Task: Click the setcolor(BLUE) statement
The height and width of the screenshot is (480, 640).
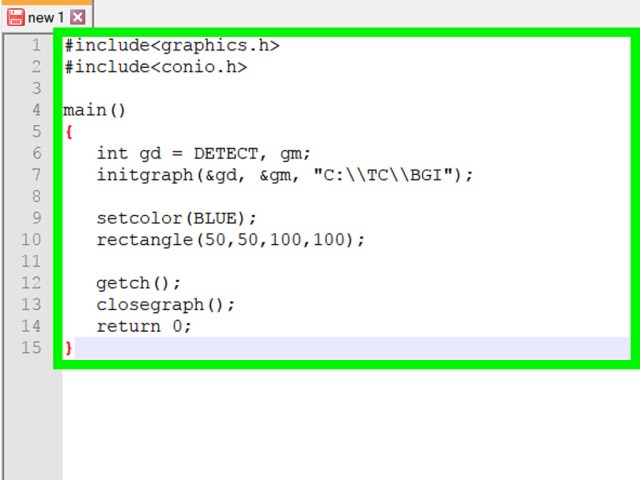Action: click(x=176, y=218)
